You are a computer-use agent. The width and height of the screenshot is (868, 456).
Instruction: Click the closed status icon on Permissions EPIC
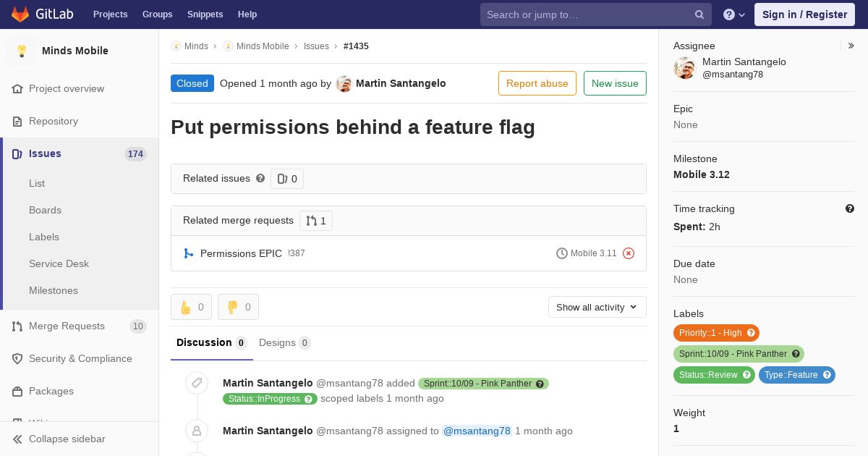(x=629, y=253)
